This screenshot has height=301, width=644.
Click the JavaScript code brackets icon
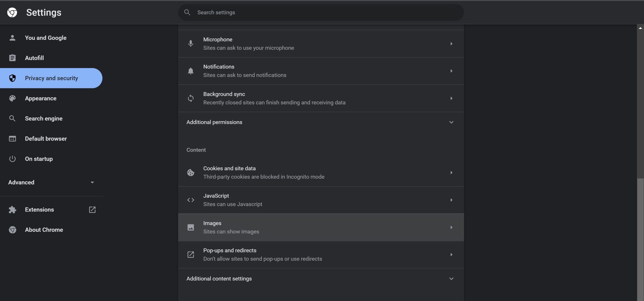191,200
